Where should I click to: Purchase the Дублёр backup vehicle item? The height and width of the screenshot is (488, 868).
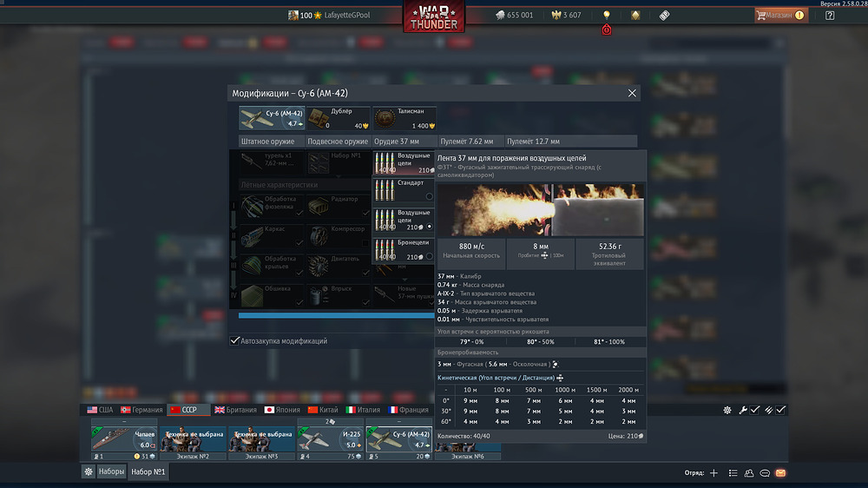(339, 118)
